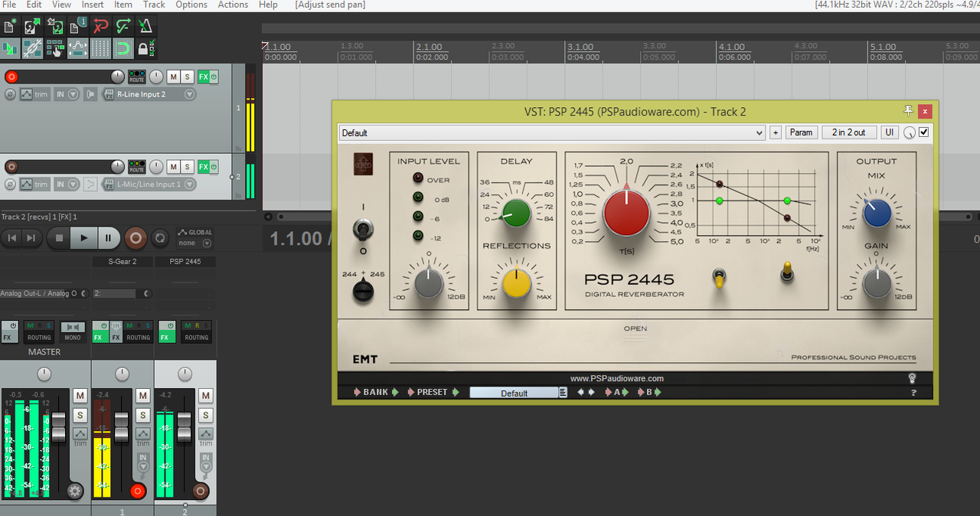
Task: Click the pin icon on plugin window
Action: point(909,111)
